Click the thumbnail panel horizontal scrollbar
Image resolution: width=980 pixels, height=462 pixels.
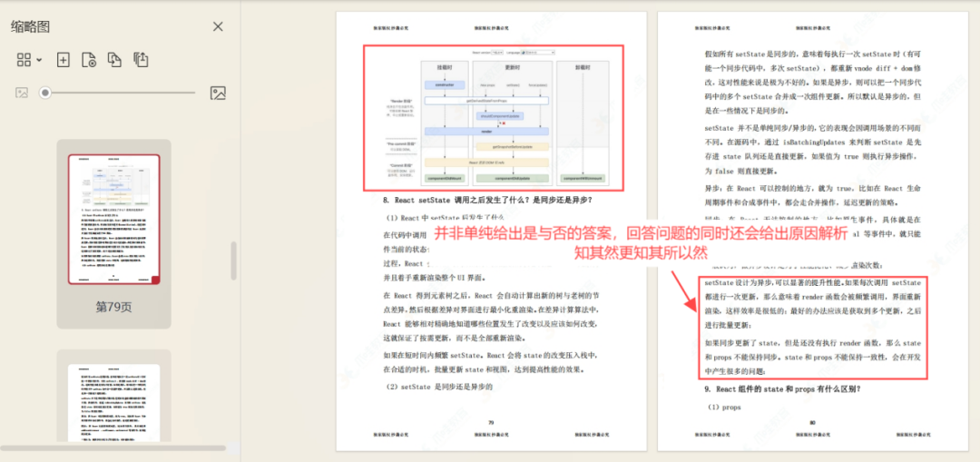pos(113,447)
